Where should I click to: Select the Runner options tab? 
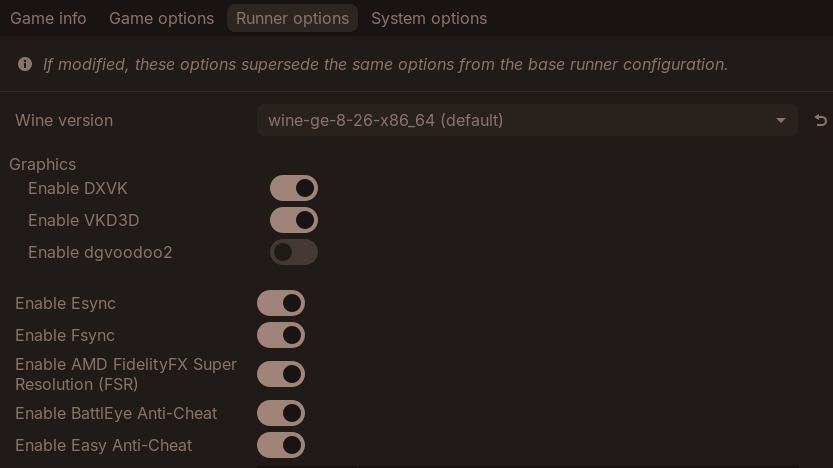pyautogui.click(x=292, y=18)
